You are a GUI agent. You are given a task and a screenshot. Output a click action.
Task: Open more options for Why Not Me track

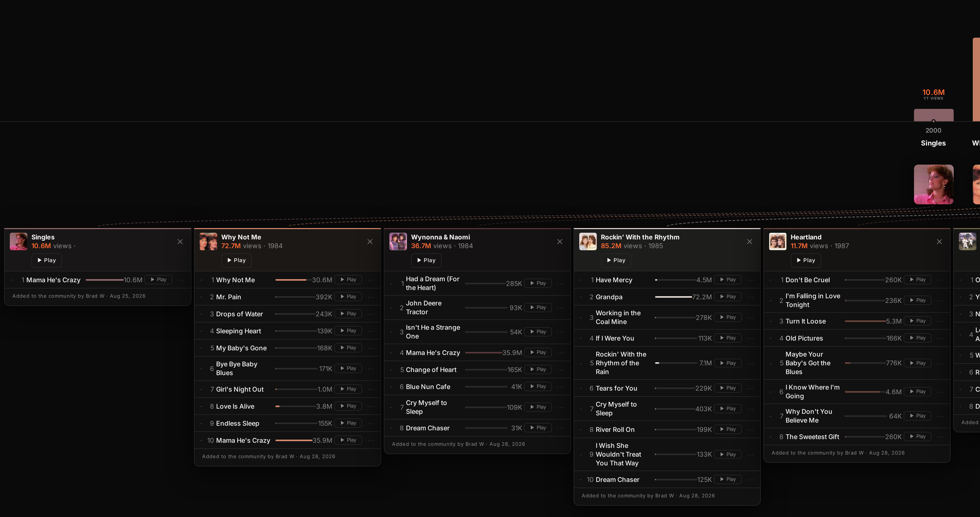(371, 280)
